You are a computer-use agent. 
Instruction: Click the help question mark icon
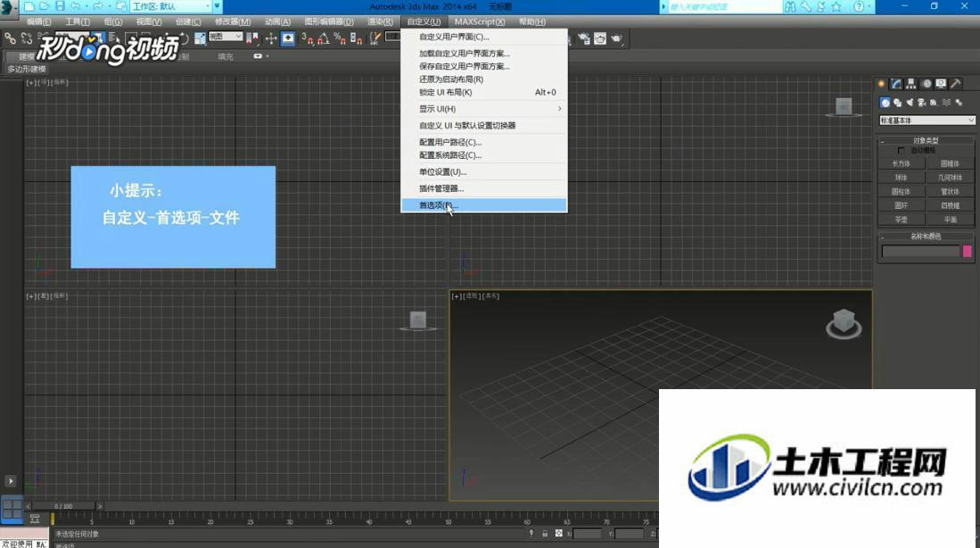(859, 6)
